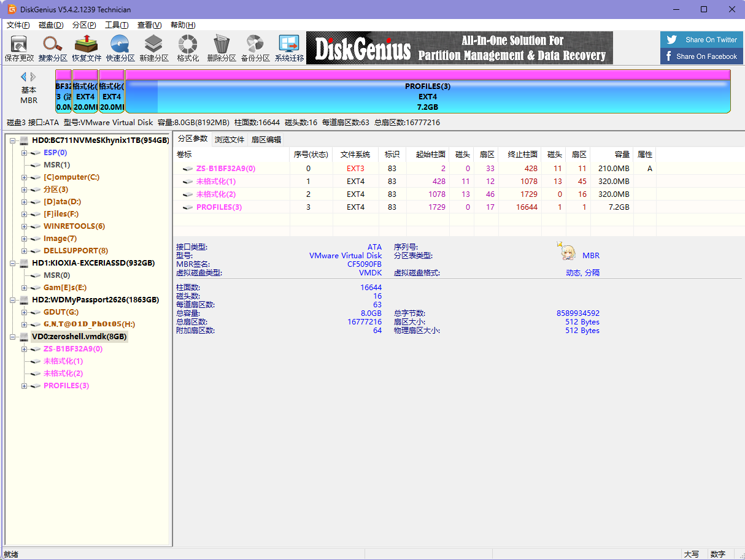745x560 pixels.
Task: Switch to the 扇区编辑 tab
Action: [266, 140]
